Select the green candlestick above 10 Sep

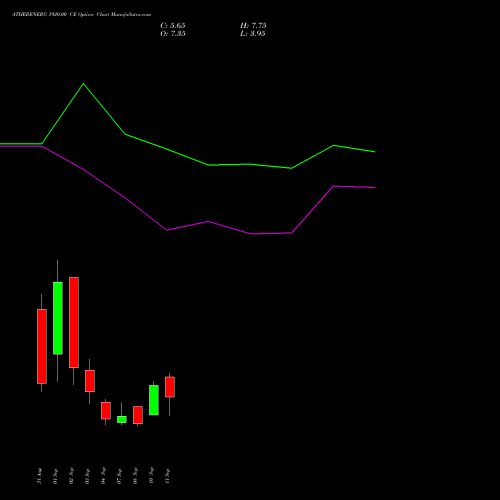pos(154,400)
